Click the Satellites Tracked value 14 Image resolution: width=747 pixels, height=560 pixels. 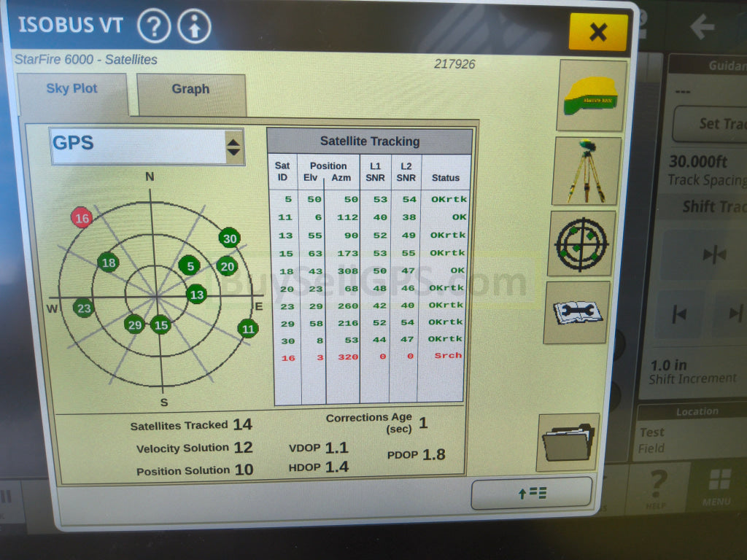click(242, 424)
